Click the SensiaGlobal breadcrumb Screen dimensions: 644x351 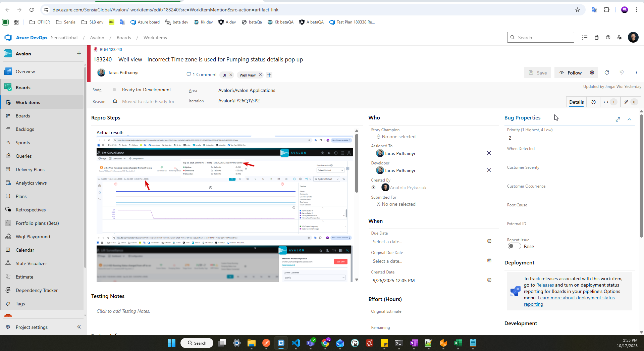64,38
